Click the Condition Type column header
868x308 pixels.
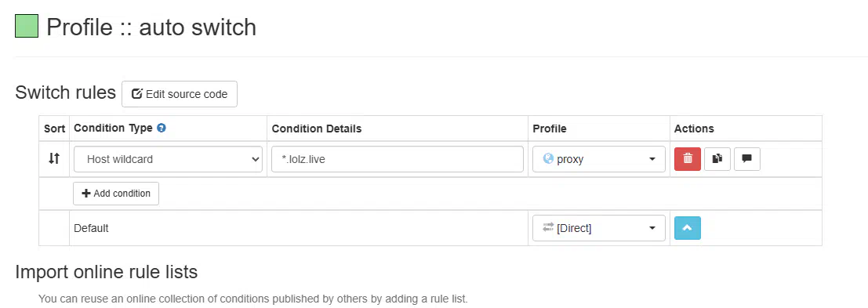pos(113,128)
